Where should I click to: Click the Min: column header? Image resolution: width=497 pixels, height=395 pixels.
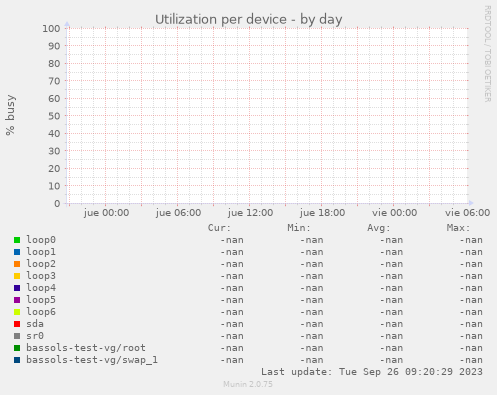299,228
